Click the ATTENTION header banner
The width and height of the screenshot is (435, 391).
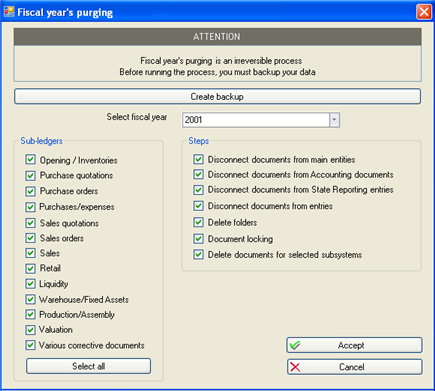[217, 37]
